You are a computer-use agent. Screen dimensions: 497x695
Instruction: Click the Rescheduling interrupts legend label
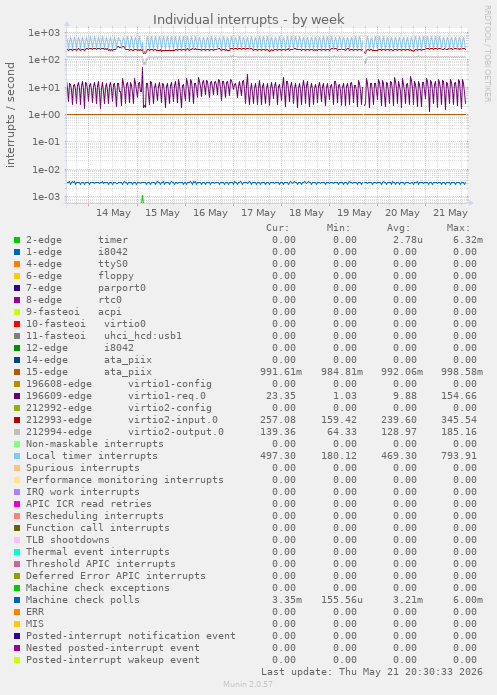(94, 516)
